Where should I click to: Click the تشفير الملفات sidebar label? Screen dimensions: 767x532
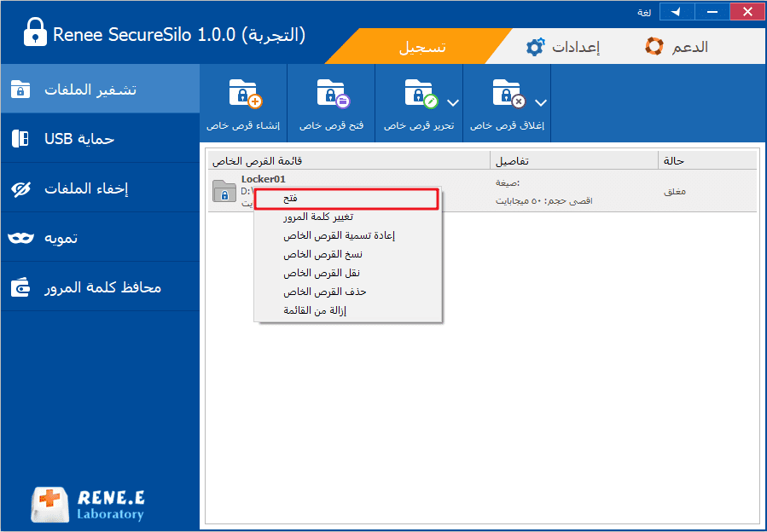point(90,90)
